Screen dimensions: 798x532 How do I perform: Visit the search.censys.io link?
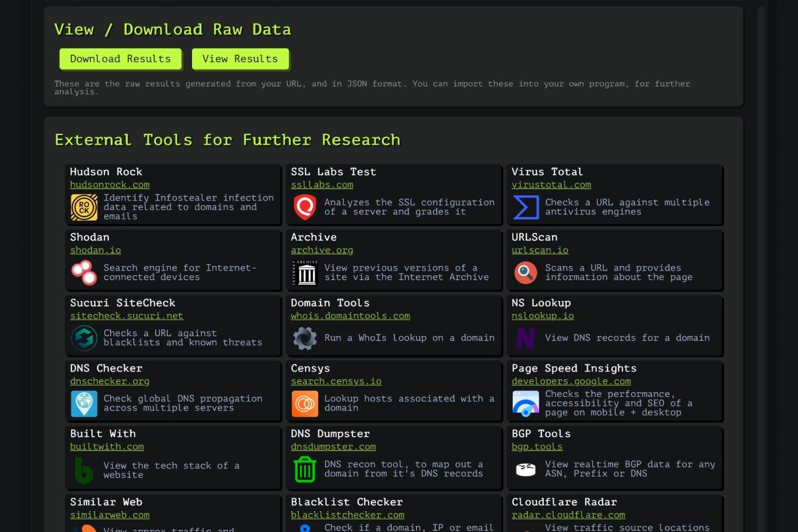point(336,381)
